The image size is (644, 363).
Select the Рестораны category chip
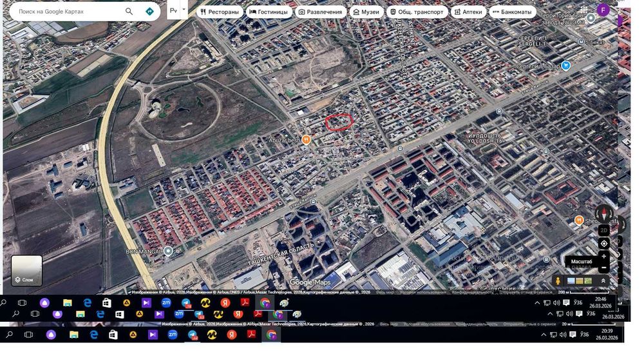click(x=220, y=12)
